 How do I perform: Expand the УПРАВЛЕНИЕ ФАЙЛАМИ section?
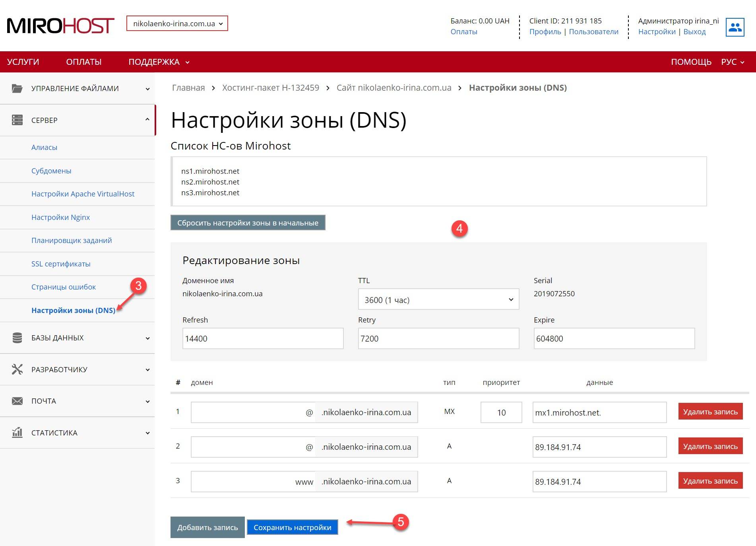click(78, 88)
